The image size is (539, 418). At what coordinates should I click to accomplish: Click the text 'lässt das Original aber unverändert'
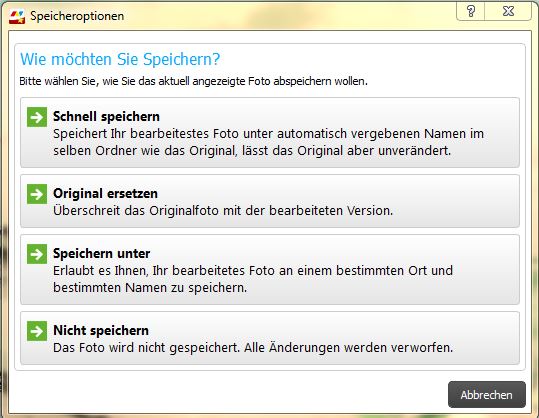point(346,151)
